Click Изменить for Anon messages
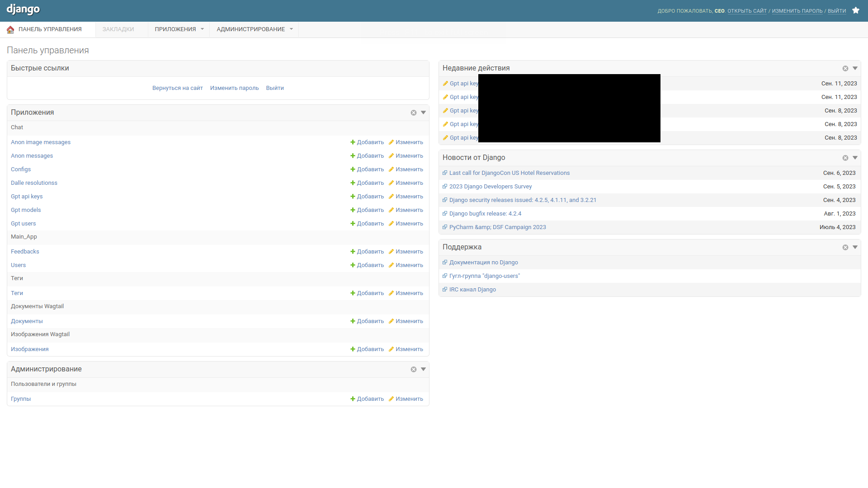Screen dimensions: 868x488 point(406,156)
